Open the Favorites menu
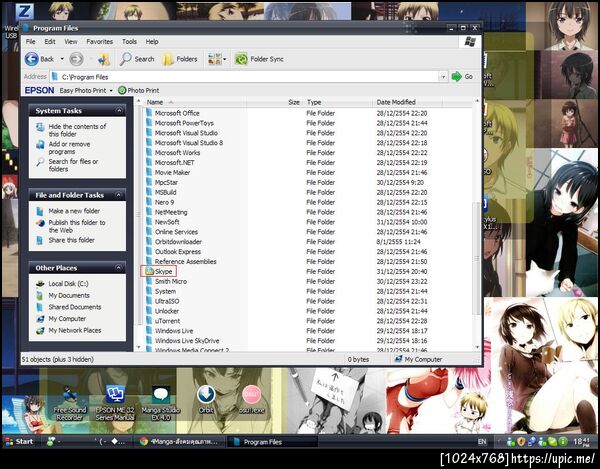 coord(99,41)
